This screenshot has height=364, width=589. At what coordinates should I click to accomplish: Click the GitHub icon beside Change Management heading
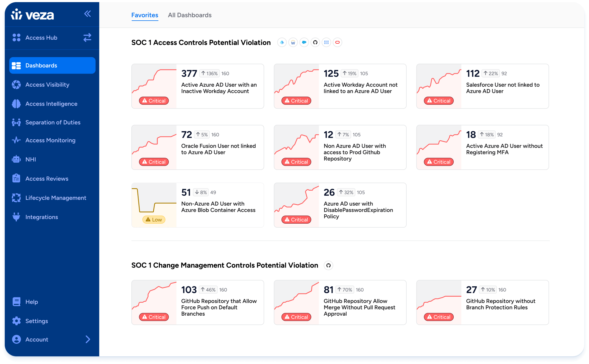(x=329, y=265)
